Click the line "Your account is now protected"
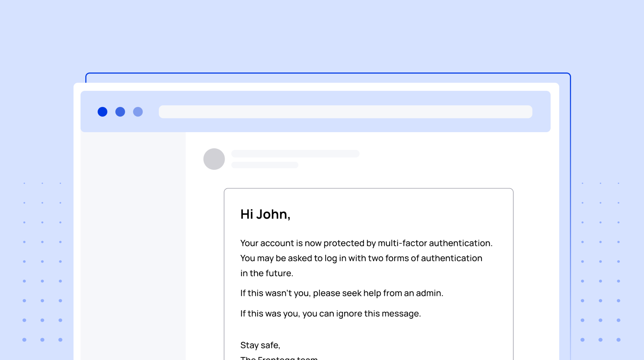644x360 pixels. (x=366, y=243)
